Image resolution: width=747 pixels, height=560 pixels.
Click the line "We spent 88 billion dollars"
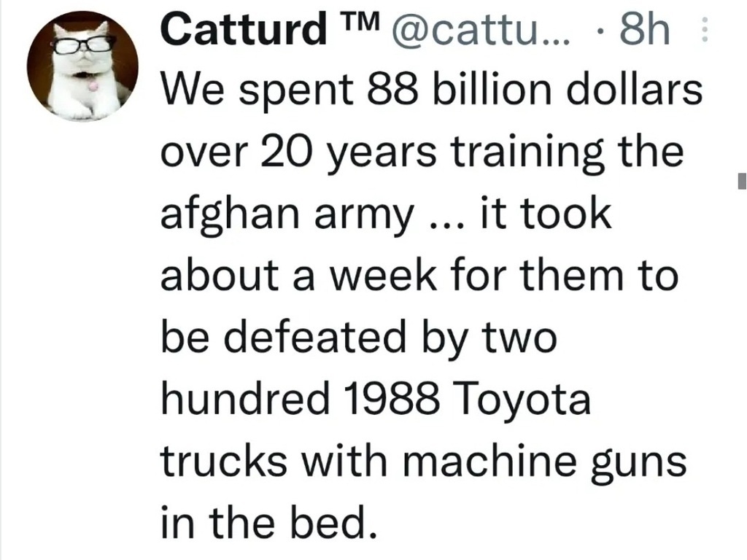point(431,91)
